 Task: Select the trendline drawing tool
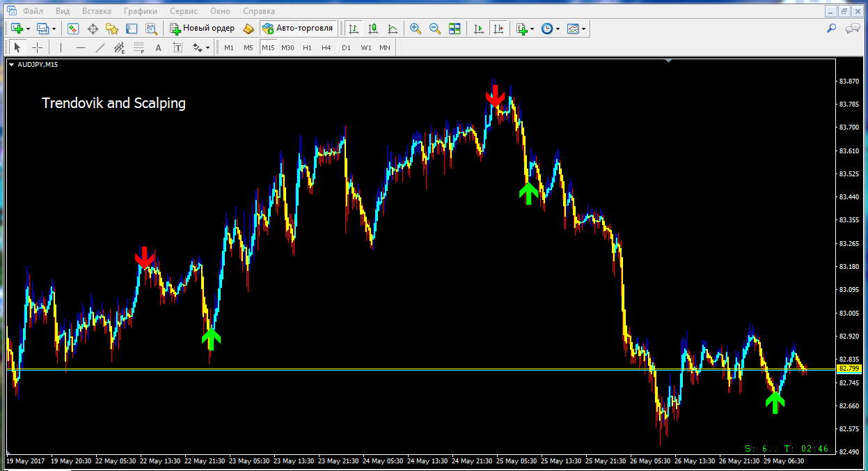(x=100, y=47)
